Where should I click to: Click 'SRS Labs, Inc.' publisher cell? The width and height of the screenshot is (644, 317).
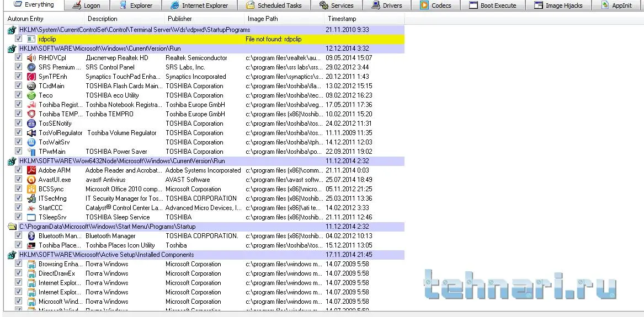pyautogui.click(x=185, y=67)
